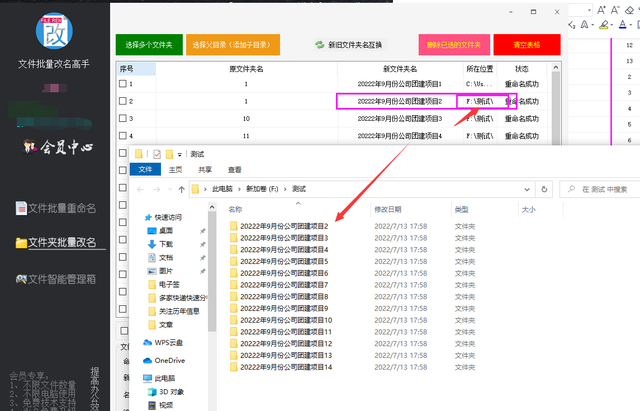Image resolution: width=640 pixels, height=411 pixels.
Task: Open 文件智能管理箱 sidebar item
Action: 56,279
